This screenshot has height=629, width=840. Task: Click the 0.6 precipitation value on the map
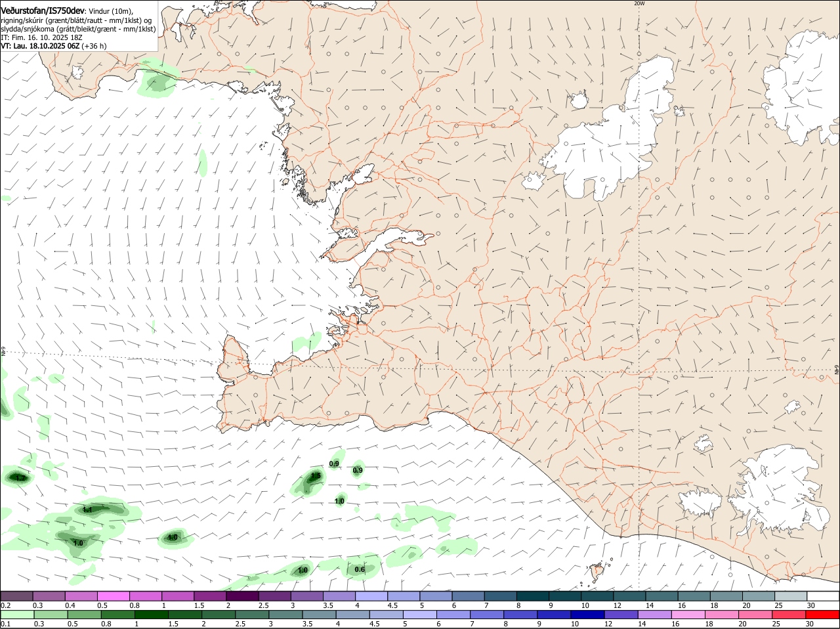point(360,569)
